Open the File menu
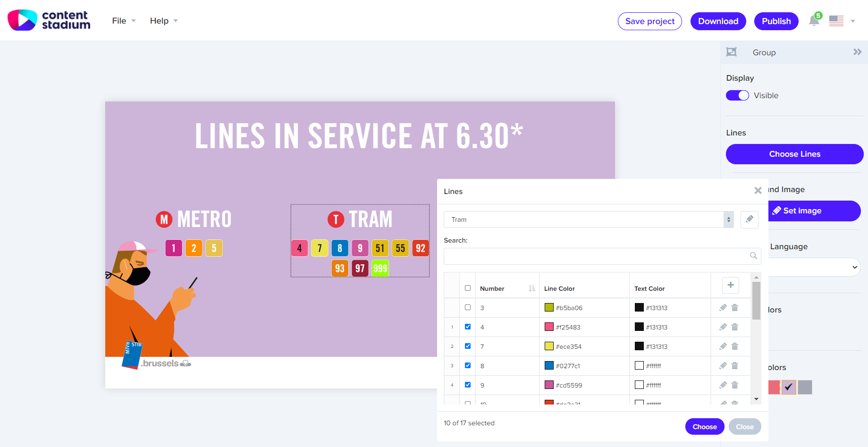Viewport: 868px width, 447px height. (124, 21)
